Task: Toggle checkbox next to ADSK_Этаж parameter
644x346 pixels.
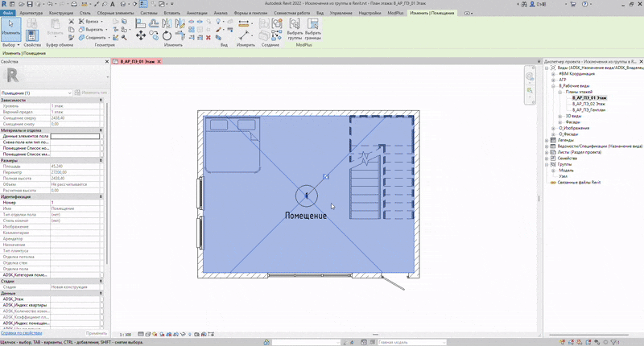Action: coord(102,299)
